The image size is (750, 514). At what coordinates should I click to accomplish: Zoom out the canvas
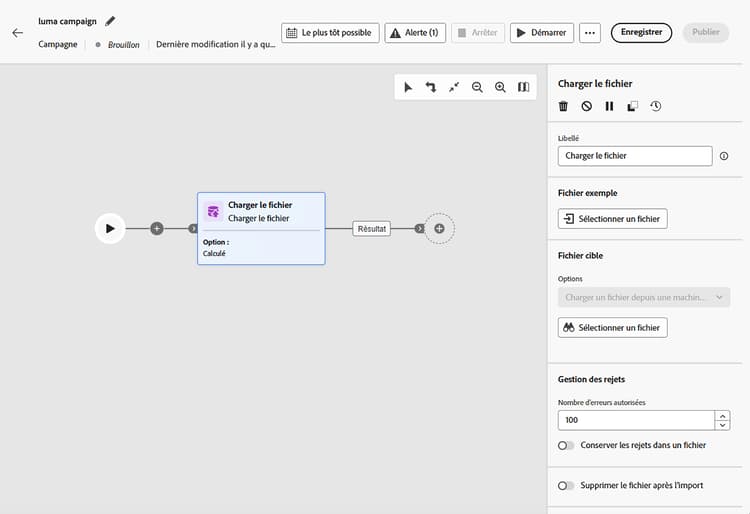point(477,87)
